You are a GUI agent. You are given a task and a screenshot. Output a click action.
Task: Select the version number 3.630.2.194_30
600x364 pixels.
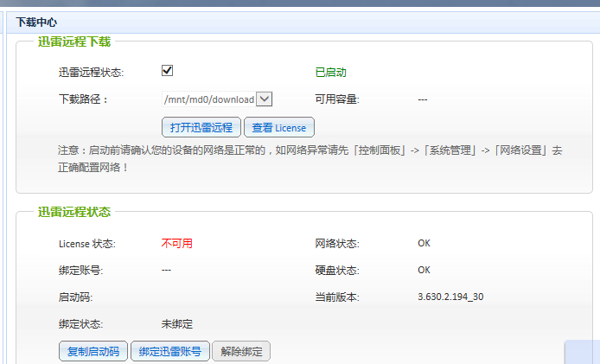(x=450, y=297)
